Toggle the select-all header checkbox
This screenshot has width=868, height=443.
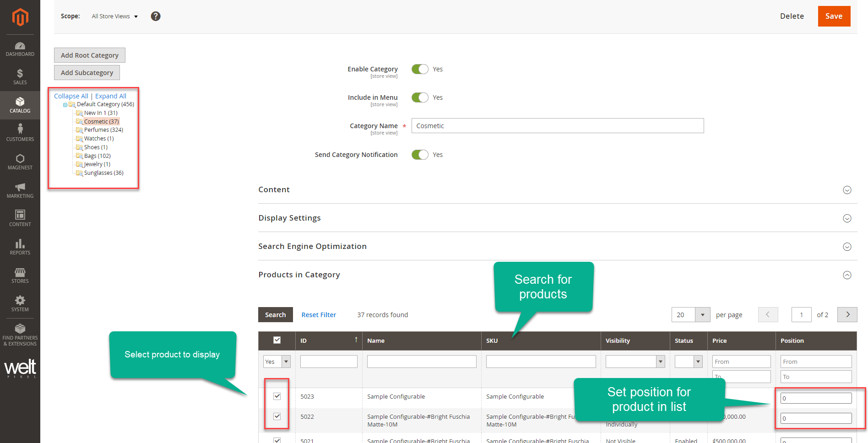pos(277,340)
